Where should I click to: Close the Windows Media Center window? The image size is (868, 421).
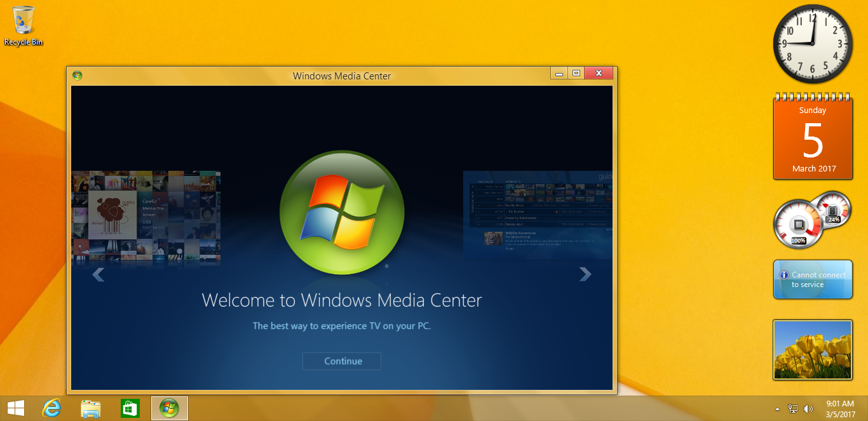(x=599, y=73)
